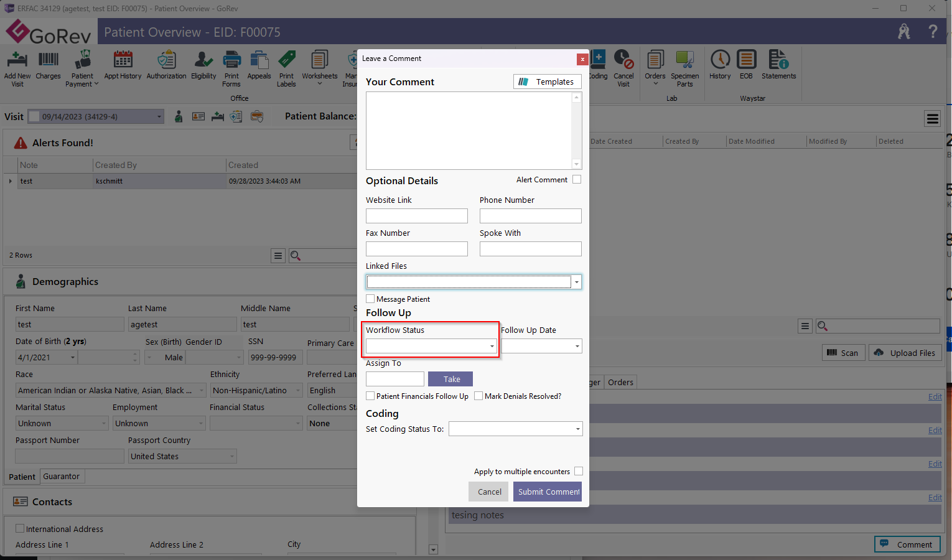Click the patient figure icon beside Visit
The width and height of the screenshot is (952, 560).
[179, 116]
